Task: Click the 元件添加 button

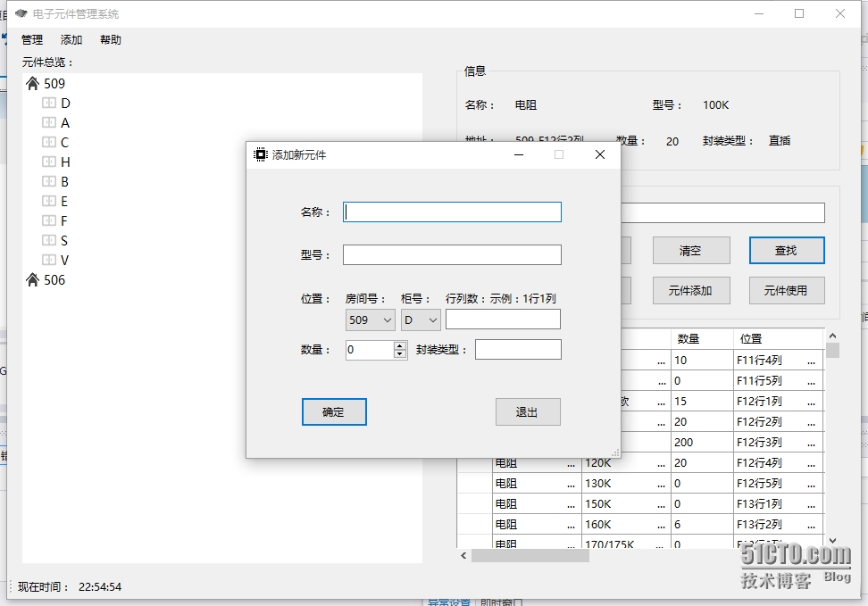Action: (x=691, y=291)
